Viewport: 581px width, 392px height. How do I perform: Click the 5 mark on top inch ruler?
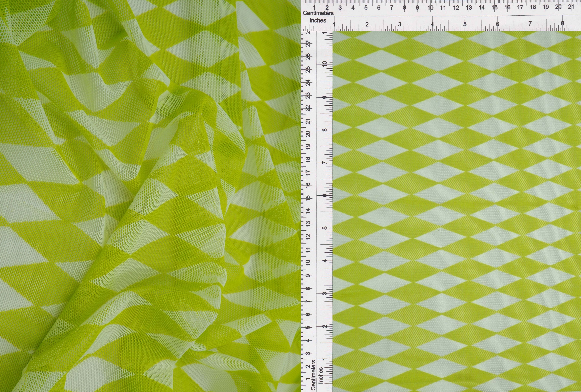(465, 24)
